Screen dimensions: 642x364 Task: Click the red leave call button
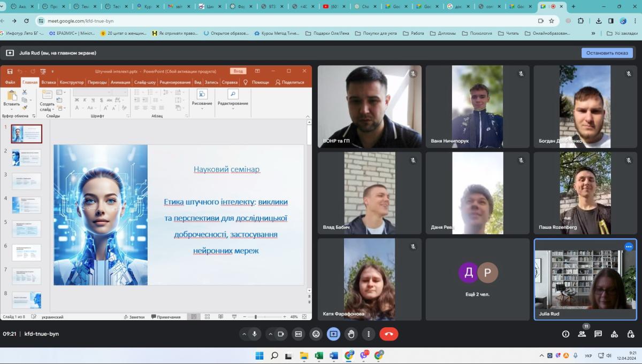click(388, 334)
